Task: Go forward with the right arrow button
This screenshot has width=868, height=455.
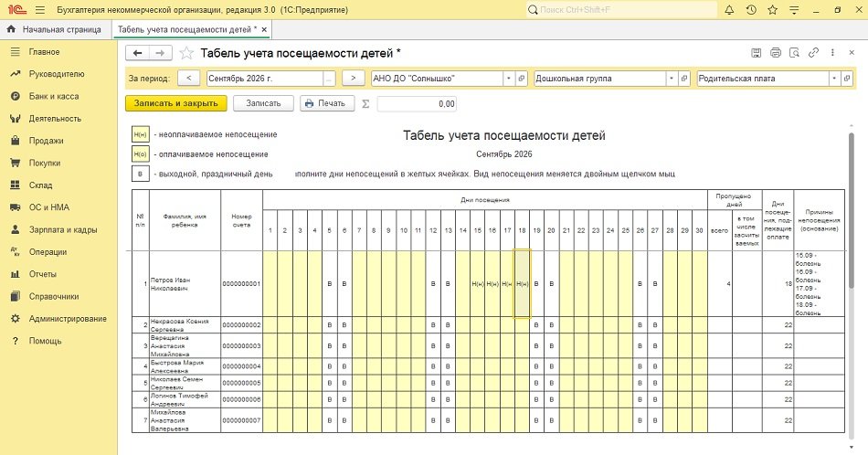Action: point(160,53)
